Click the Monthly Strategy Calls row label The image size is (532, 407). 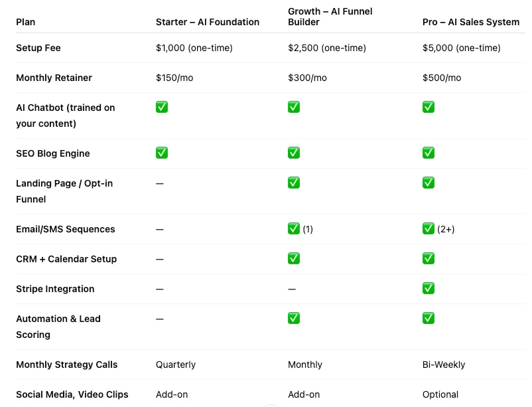67,365
